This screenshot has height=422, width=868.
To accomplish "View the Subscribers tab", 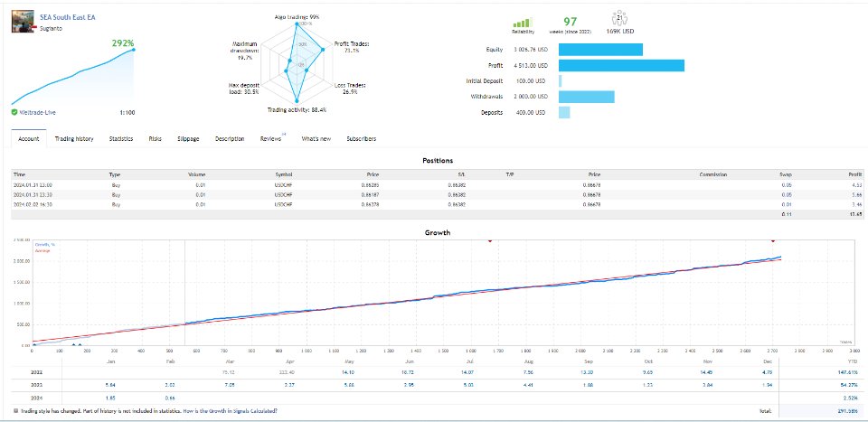I will click(x=361, y=139).
